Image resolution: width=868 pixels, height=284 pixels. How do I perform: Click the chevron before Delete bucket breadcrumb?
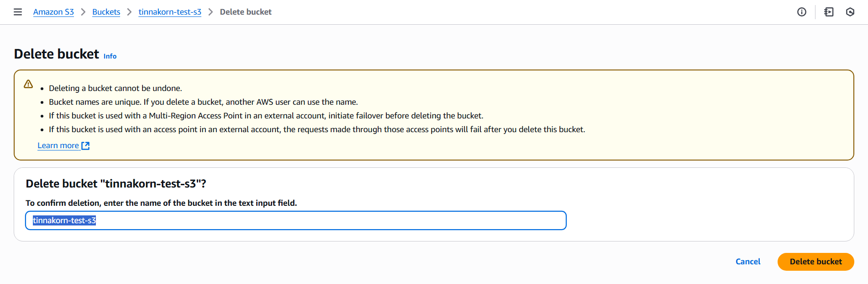coord(210,12)
